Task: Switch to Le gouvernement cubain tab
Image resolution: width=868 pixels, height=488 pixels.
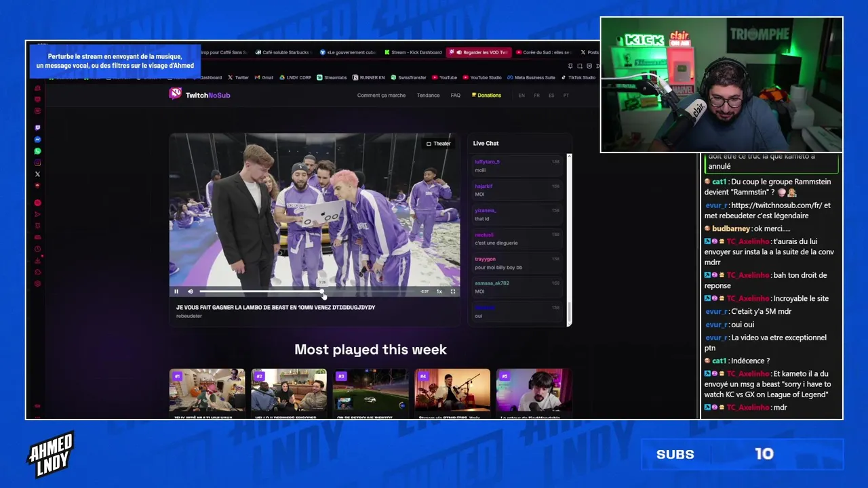Action: tap(347, 52)
